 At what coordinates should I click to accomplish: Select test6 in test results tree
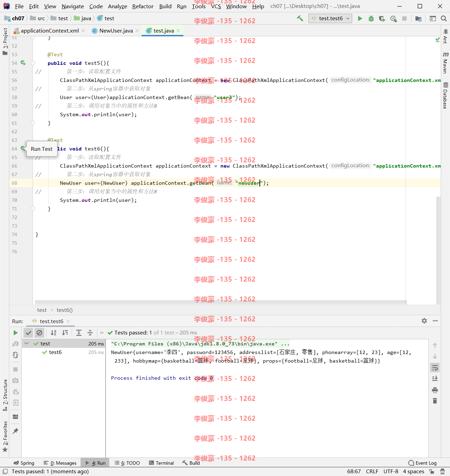click(x=55, y=352)
